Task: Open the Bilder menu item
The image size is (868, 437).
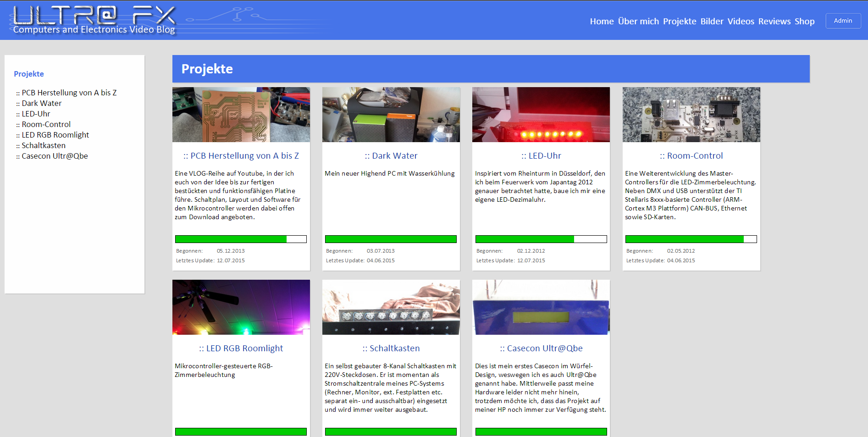Action: point(712,21)
